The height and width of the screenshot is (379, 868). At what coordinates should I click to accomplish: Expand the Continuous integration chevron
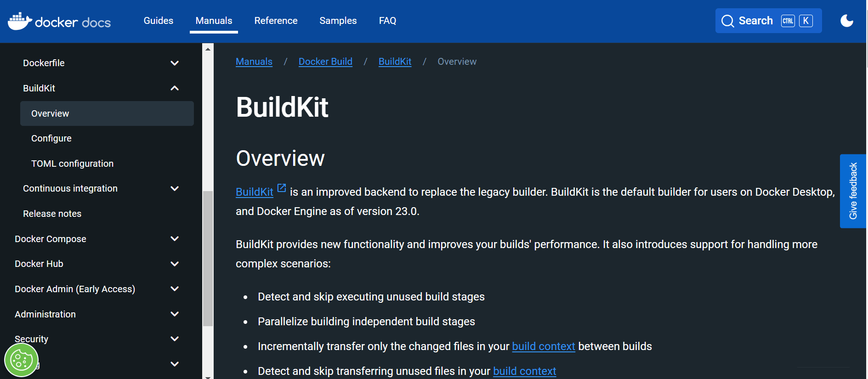175,188
